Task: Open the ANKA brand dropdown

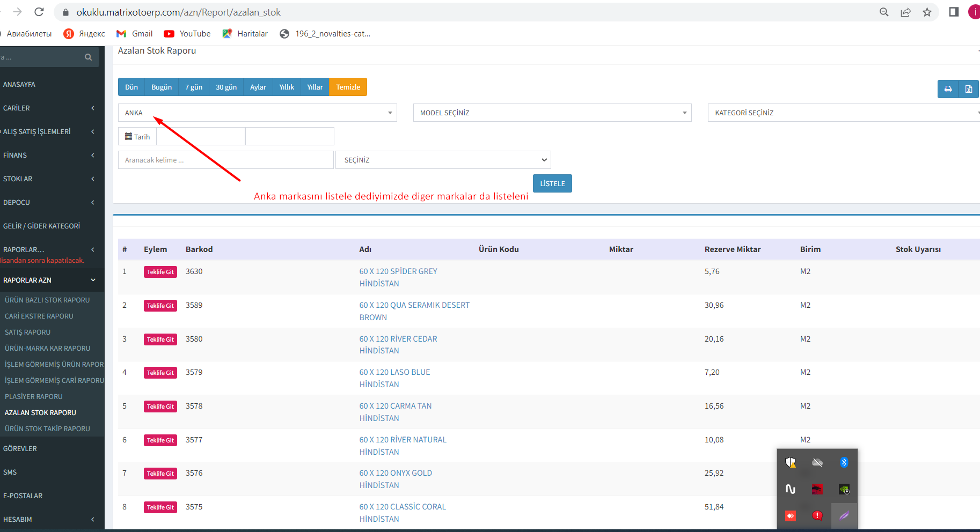Action: pos(257,113)
